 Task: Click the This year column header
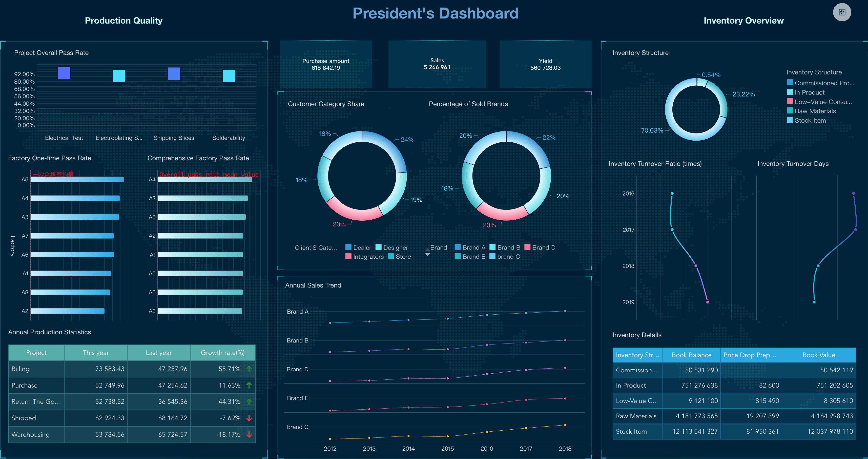96,353
